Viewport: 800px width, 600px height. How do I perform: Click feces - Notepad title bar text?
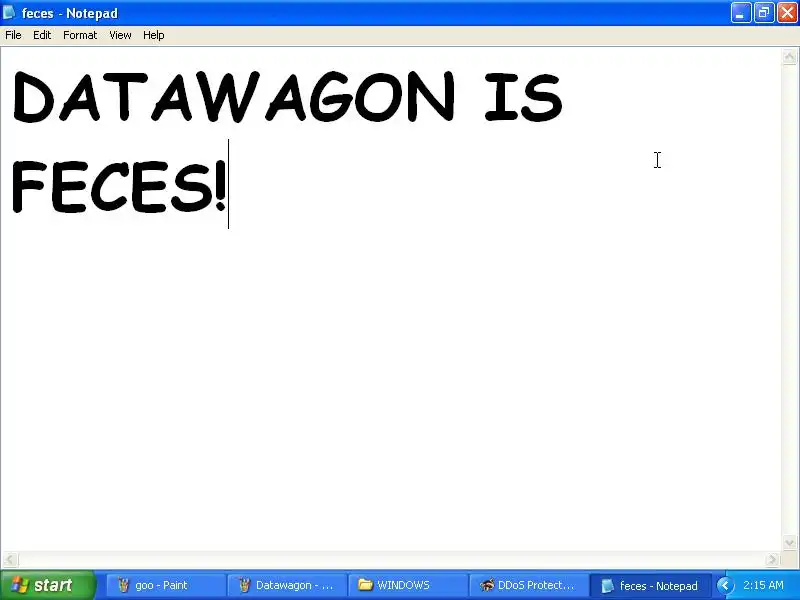[69, 13]
